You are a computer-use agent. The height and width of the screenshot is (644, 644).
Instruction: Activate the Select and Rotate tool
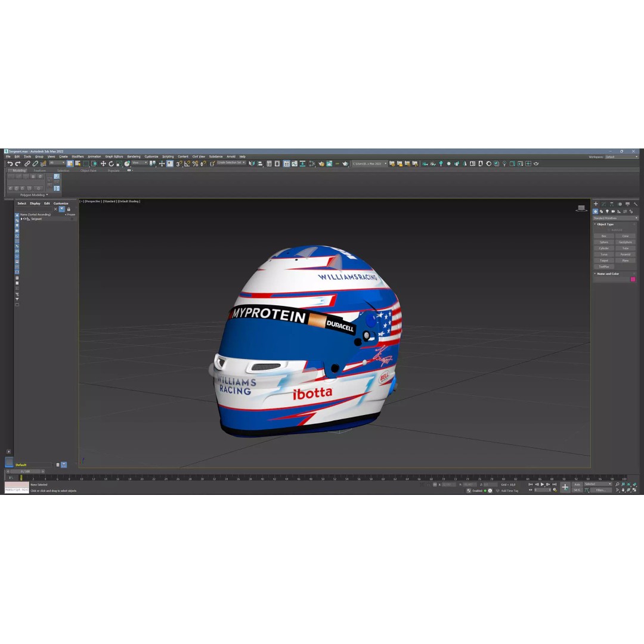[x=112, y=163]
